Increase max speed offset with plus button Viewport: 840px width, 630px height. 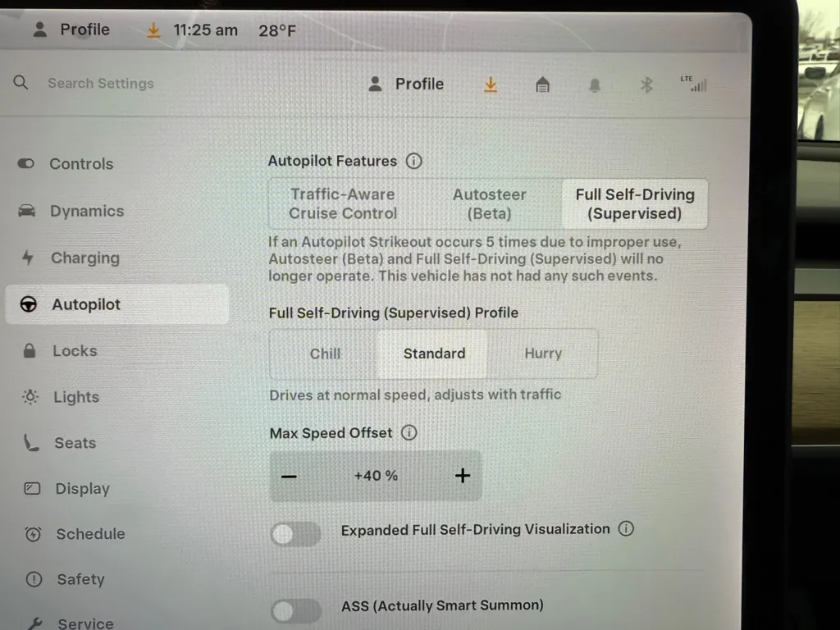463,476
